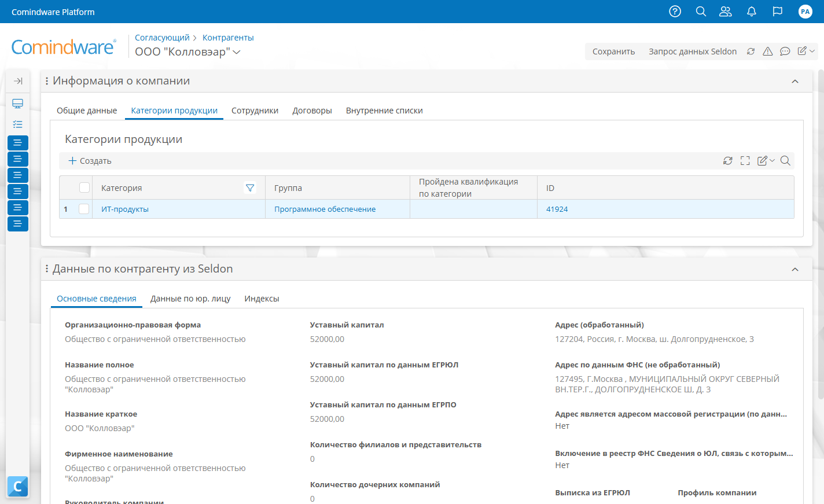Expand the sidebar with arrow icon
The image size is (824, 504).
tap(18, 81)
